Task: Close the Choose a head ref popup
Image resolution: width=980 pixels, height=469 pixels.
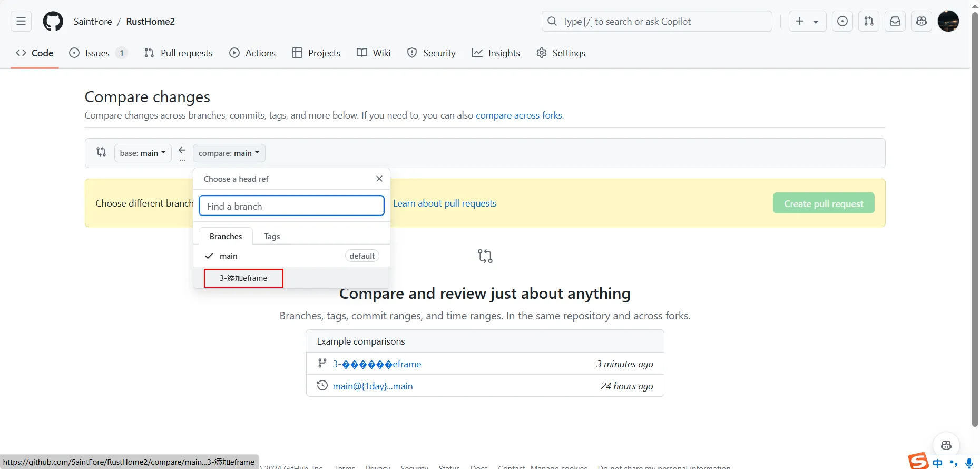Action: [x=379, y=179]
